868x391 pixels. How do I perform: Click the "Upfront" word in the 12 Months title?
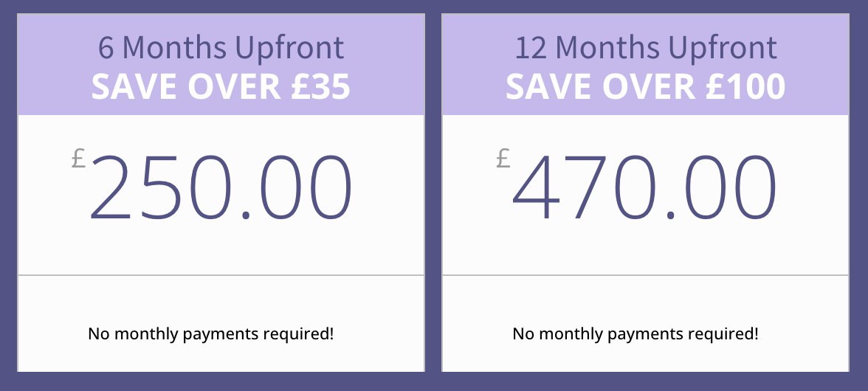[x=723, y=49]
